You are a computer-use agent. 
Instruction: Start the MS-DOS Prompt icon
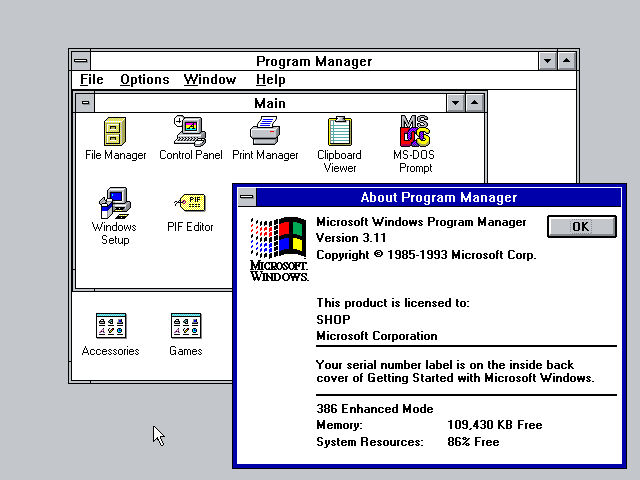coord(415,131)
